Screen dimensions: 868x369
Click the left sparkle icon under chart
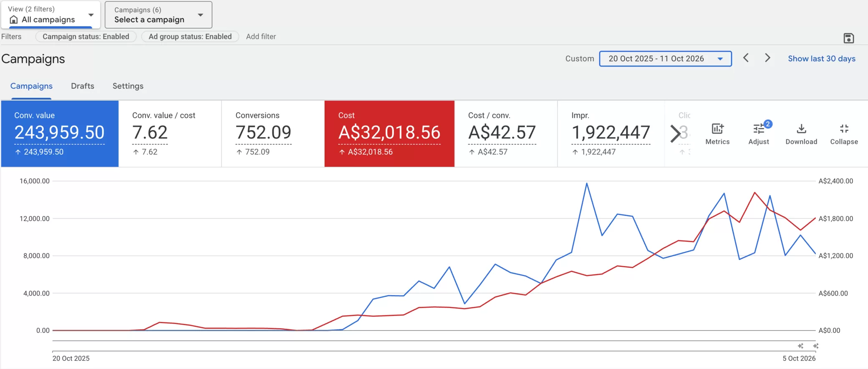tap(800, 346)
